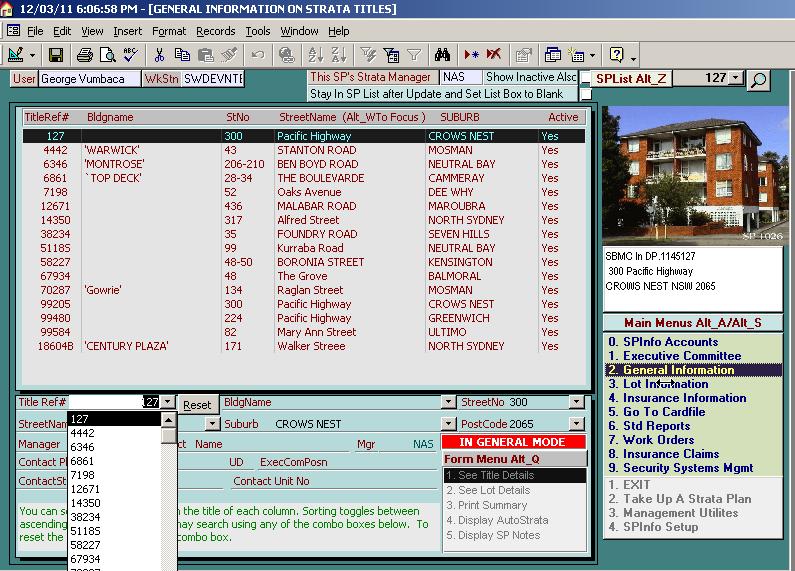The width and height of the screenshot is (795, 571).
Task: Run the Spelling check toolbar icon
Action: (128, 54)
